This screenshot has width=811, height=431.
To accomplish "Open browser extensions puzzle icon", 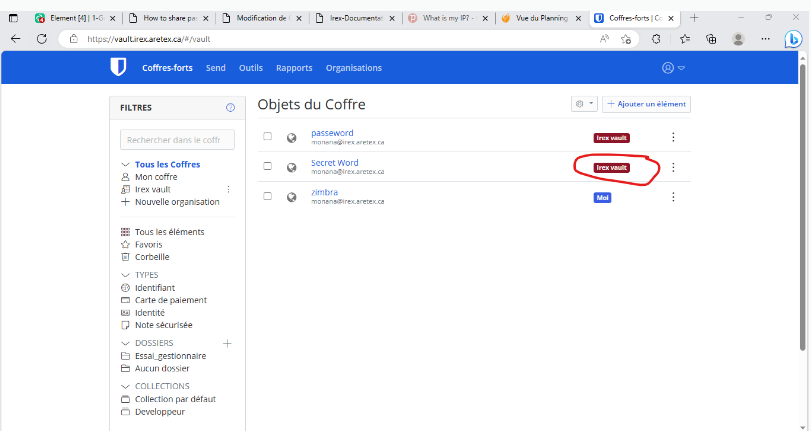I will click(x=656, y=39).
